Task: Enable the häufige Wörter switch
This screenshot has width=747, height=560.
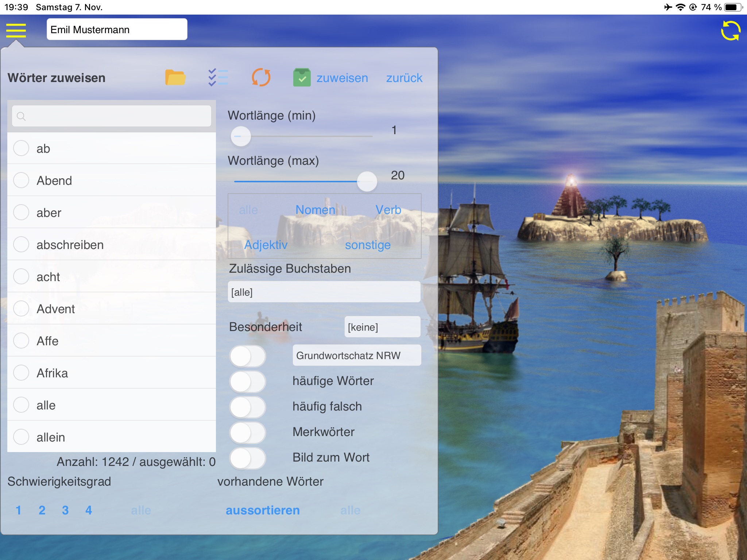Action: 248,381
